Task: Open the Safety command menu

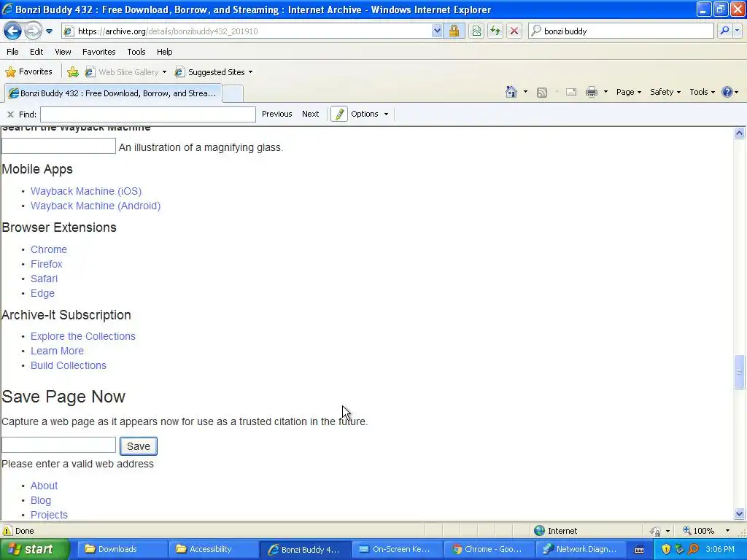Action: pyautogui.click(x=665, y=92)
